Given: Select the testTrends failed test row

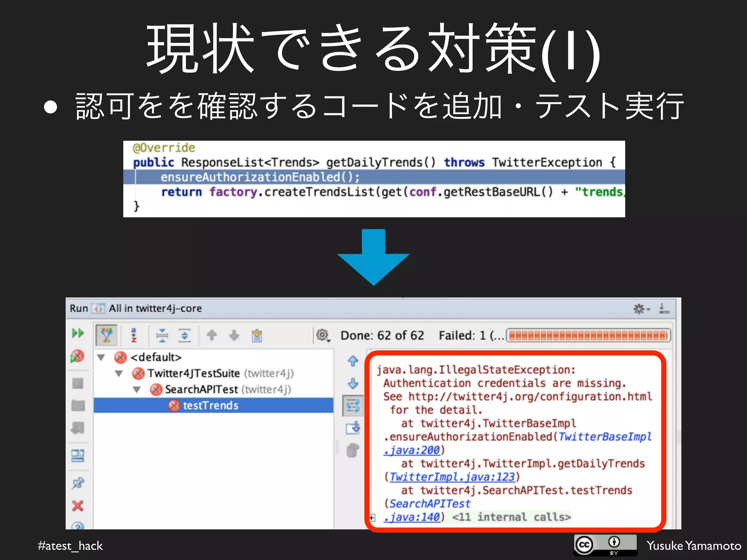Looking at the screenshot, I should tap(213, 405).
